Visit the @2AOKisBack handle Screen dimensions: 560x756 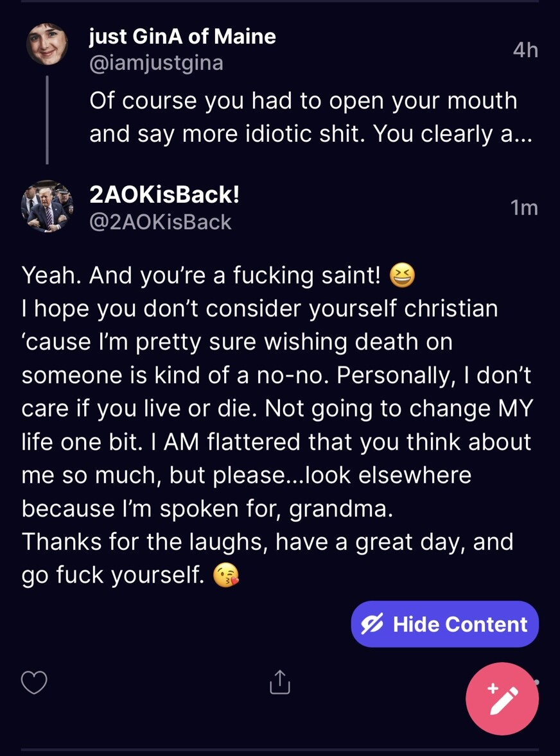tap(160, 221)
